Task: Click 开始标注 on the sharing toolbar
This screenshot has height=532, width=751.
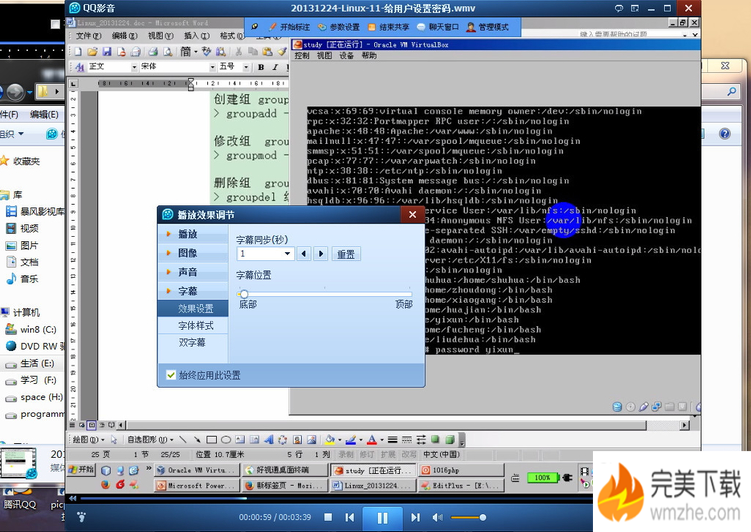Action: click(289, 27)
